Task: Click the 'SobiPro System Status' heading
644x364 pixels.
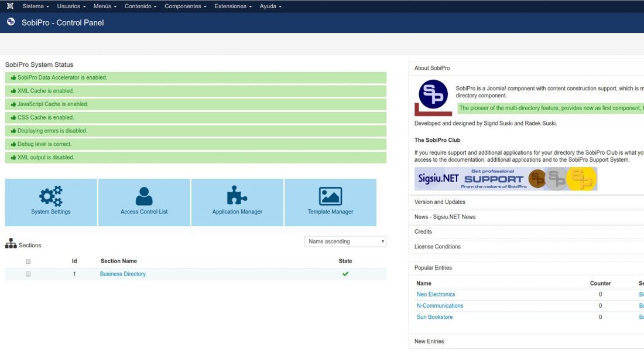Action: pos(39,64)
